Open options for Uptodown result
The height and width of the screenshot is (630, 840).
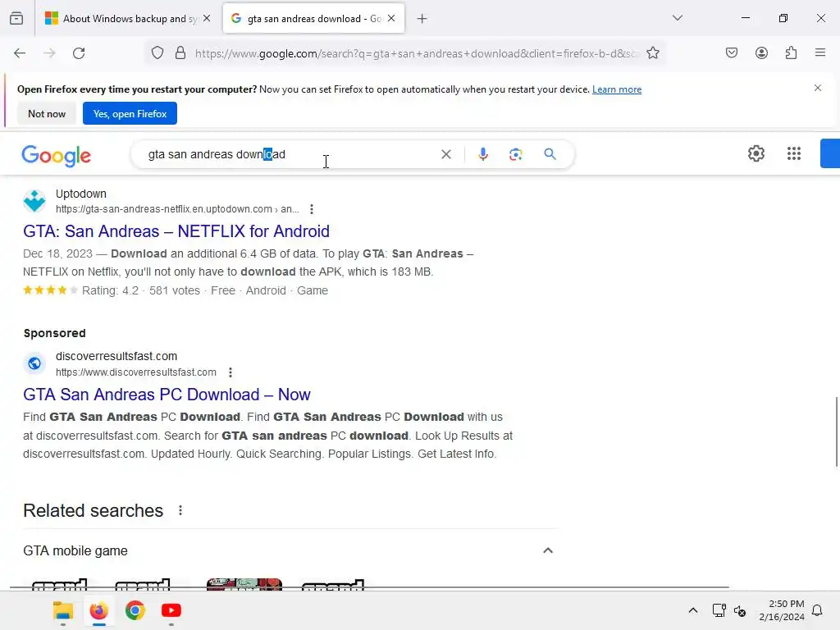[311, 209]
